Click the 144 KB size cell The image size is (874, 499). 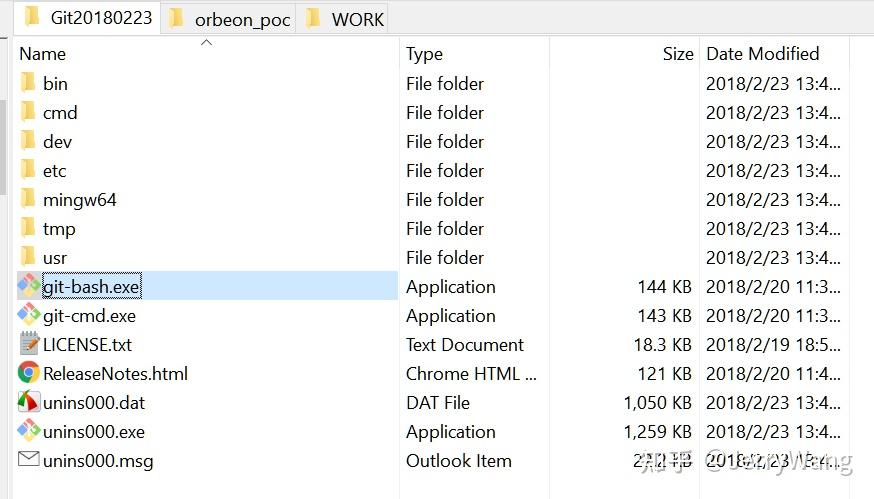[x=664, y=287]
